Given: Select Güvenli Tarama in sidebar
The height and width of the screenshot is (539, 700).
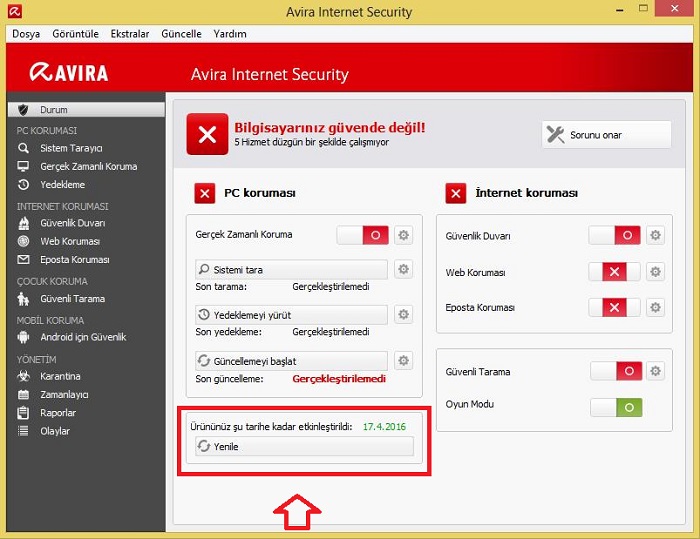Looking at the screenshot, I should pyautogui.click(x=72, y=299).
